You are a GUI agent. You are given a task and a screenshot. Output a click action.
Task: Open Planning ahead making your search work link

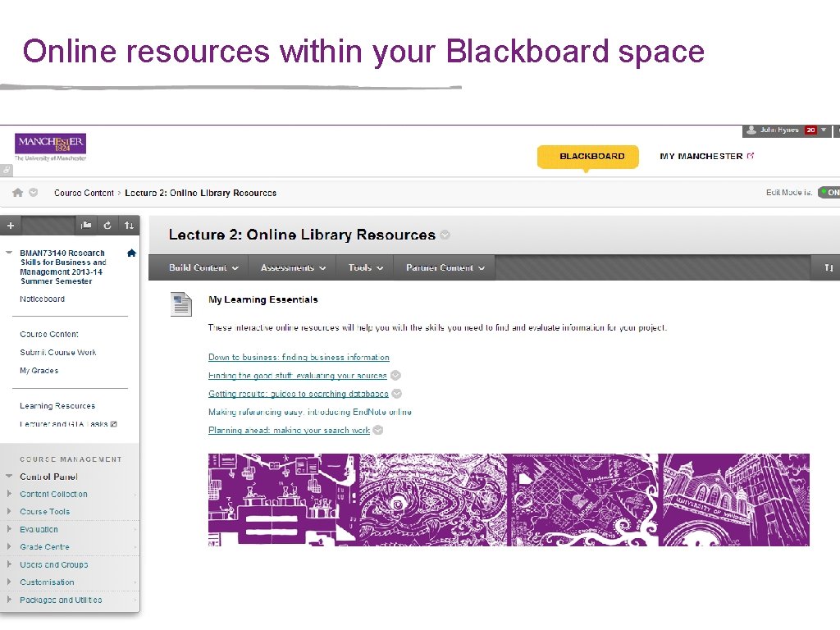(290, 430)
